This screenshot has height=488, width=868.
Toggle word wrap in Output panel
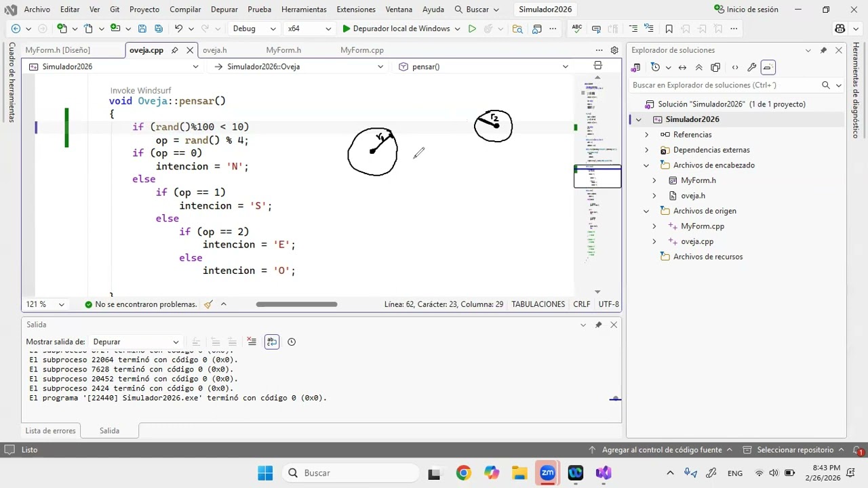point(272,342)
